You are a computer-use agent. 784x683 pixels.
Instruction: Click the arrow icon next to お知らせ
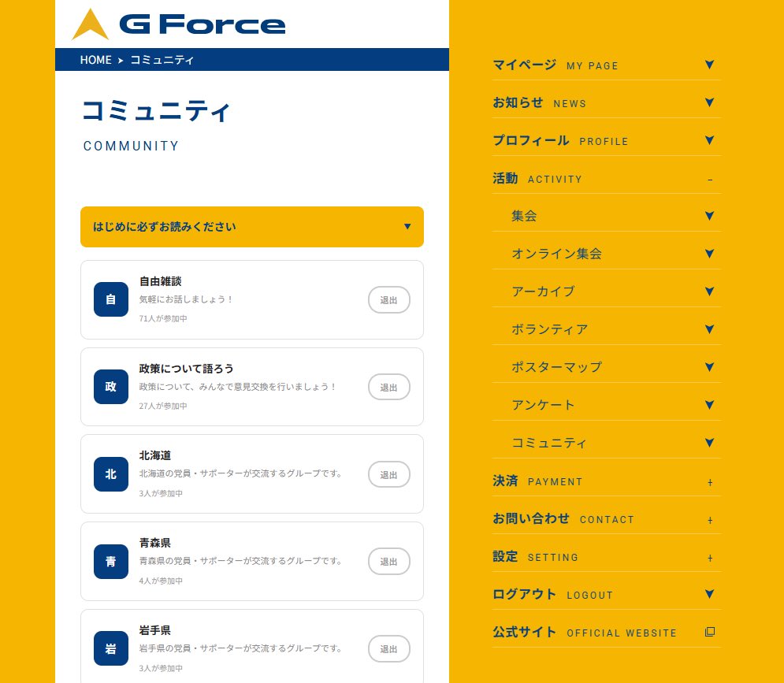(709, 102)
